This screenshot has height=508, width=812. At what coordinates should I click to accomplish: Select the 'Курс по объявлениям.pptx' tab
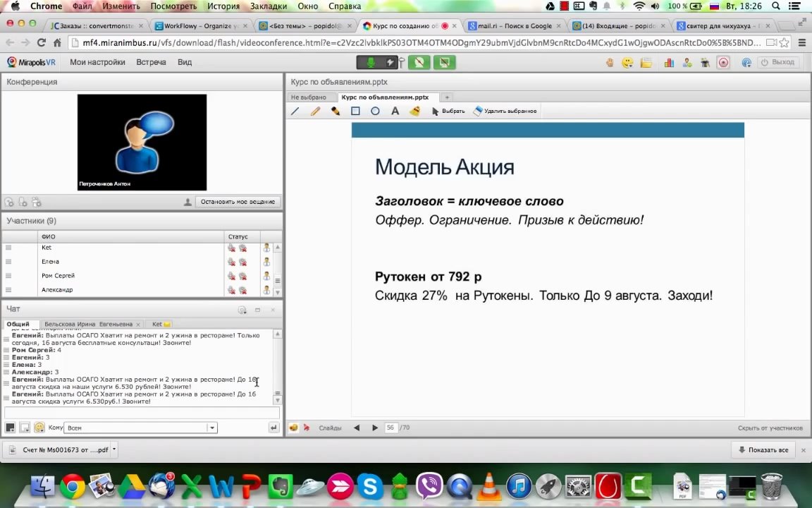pyautogui.click(x=386, y=97)
